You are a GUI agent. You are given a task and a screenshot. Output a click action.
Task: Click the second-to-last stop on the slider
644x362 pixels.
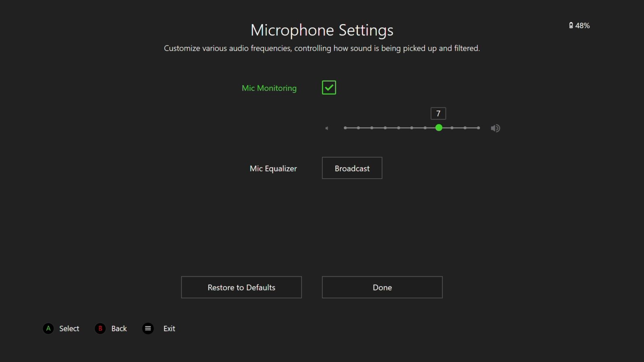(x=465, y=128)
